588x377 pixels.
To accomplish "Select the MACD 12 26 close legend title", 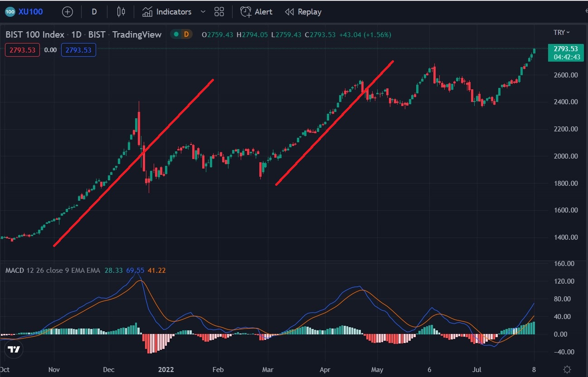I will click(x=53, y=271).
